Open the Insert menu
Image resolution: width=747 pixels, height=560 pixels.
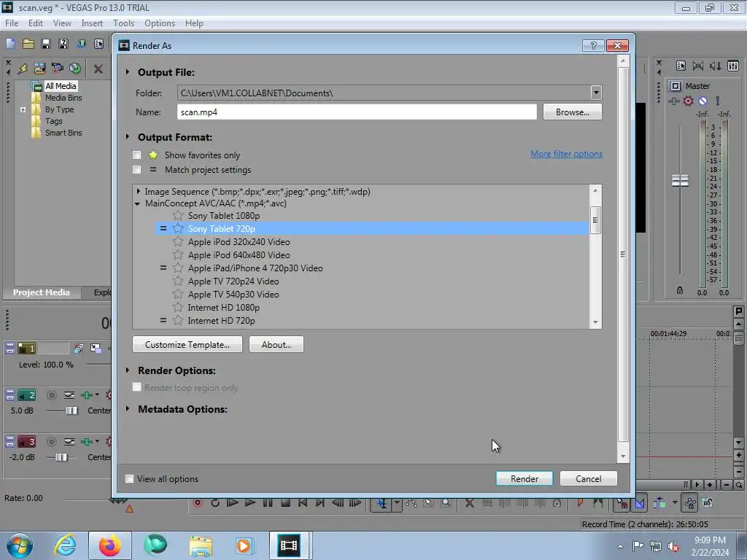(x=92, y=23)
